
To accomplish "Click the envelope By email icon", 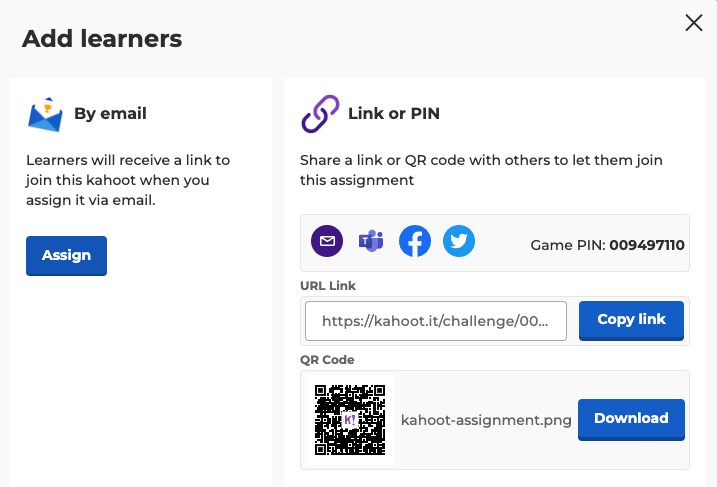I will 45,114.
